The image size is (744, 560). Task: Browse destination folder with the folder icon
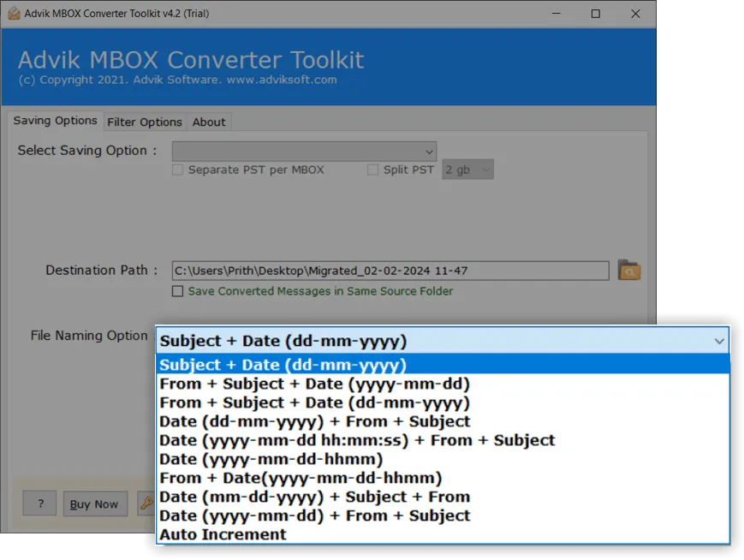629,271
